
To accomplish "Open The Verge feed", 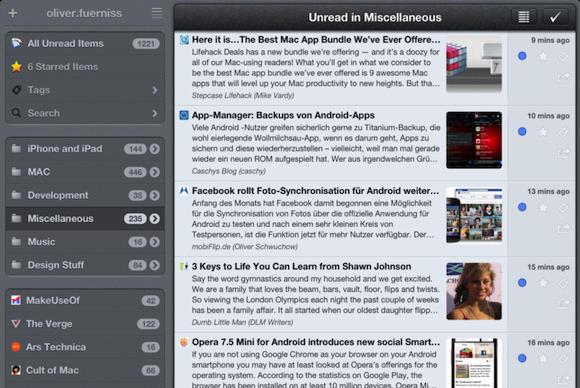I will pos(85,324).
